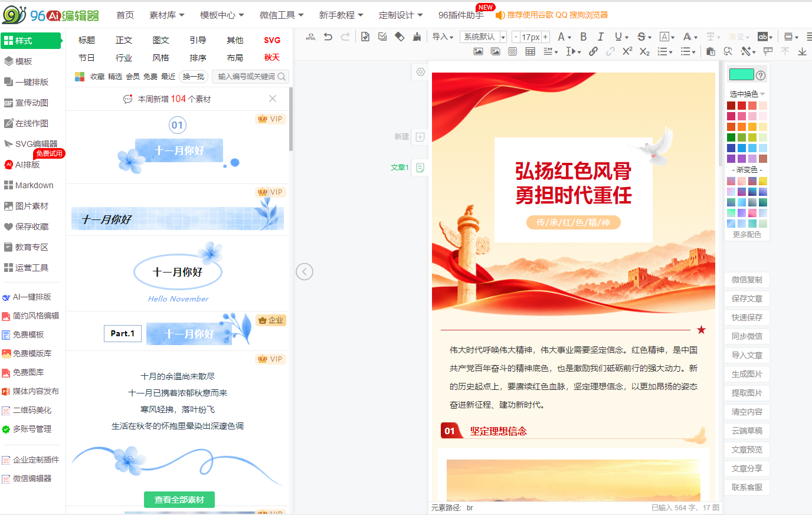Close the 本周新增 notice banner
The height and width of the screenshot is (515, 812).
click(273, 99)
